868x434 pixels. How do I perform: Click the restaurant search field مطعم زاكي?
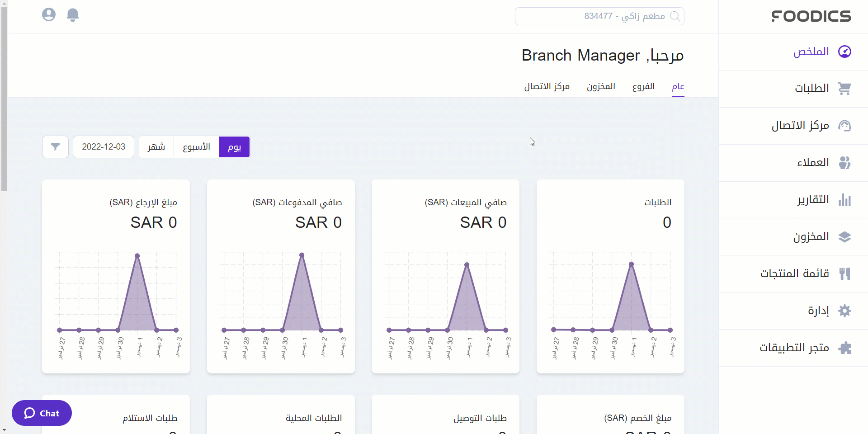(x=599, y=16)
